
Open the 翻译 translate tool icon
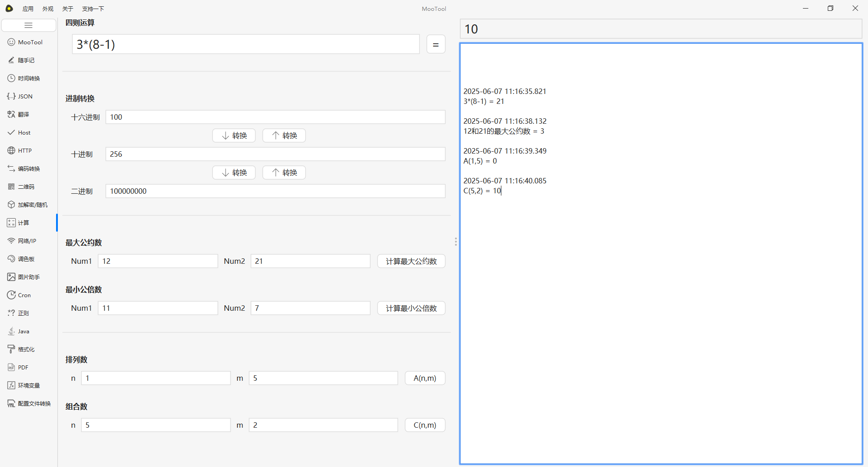11,114
